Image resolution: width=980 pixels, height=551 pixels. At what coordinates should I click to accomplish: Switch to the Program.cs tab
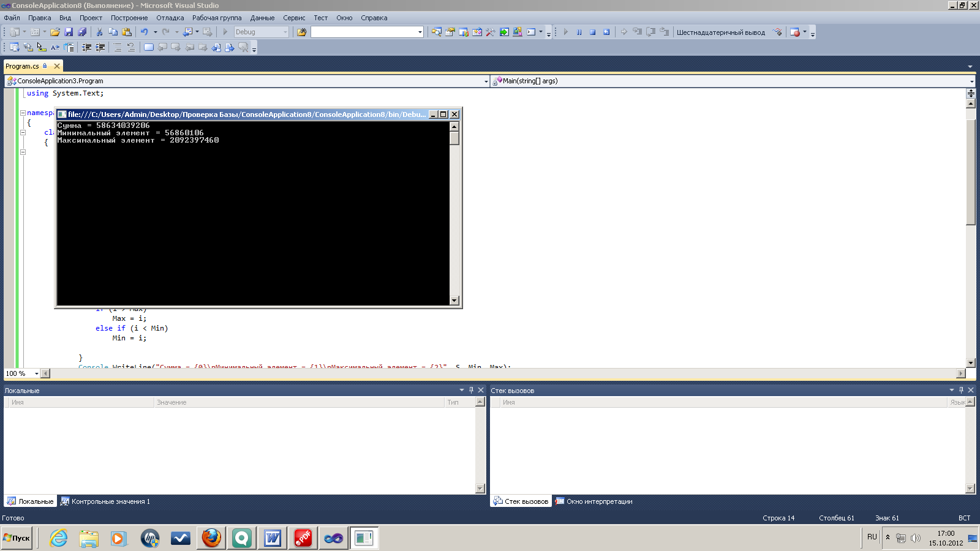click(x=23, y=66)
